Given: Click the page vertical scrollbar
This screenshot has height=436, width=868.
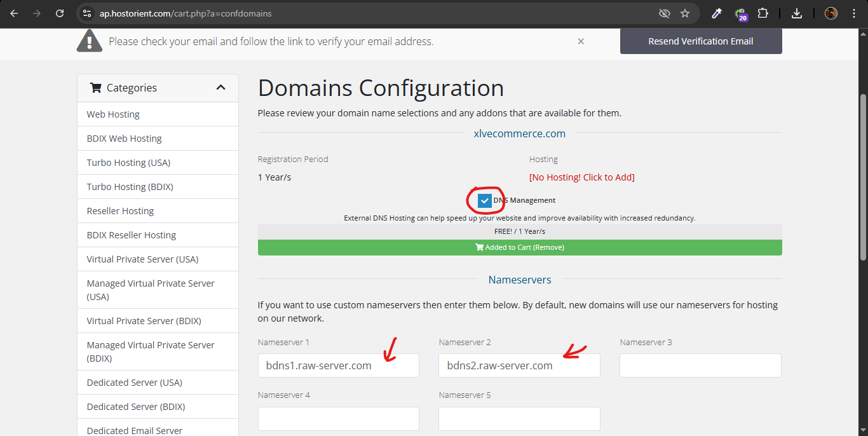Looking at the screenshot, I should pyautogui.click(x=862, y=177).
